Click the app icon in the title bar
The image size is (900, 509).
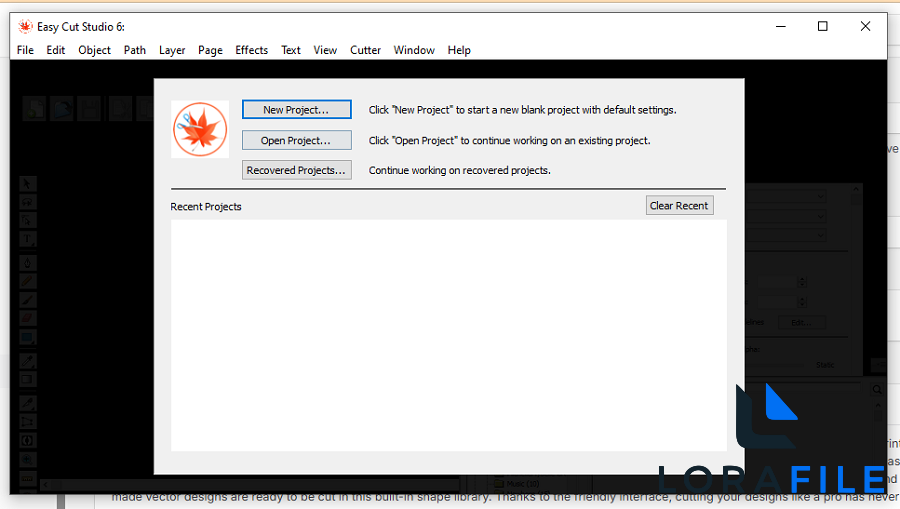pyautogui.click(x=25, y=26)
